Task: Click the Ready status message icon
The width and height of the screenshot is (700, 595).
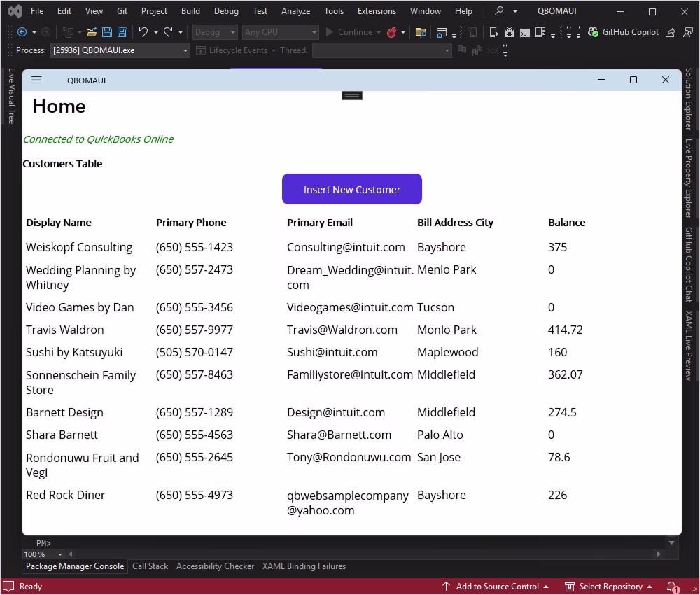Action: coord(9,586)
